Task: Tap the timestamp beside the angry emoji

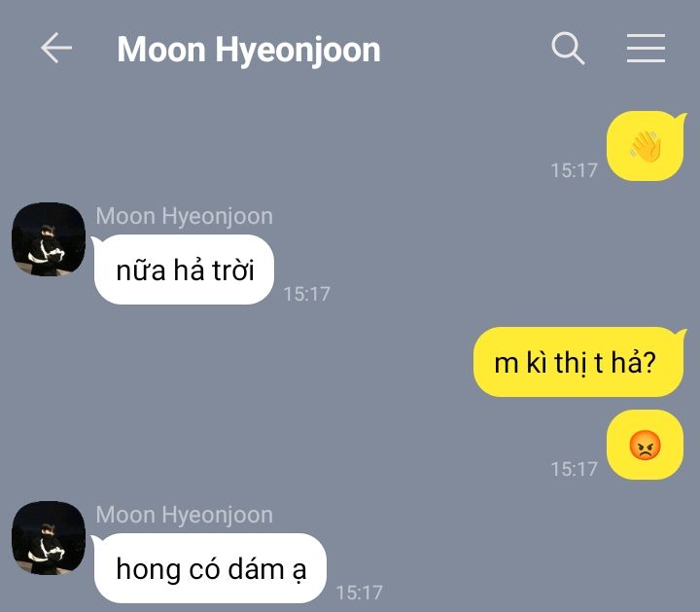Action: [x=575, y=469]
